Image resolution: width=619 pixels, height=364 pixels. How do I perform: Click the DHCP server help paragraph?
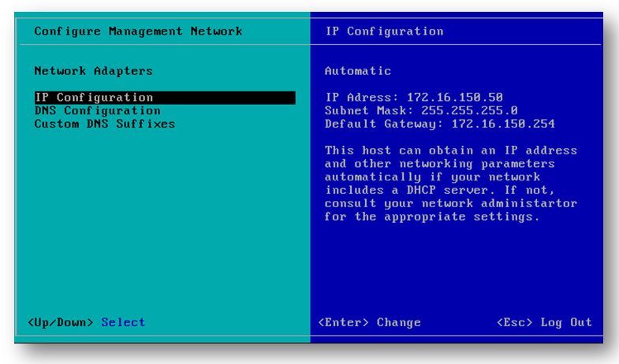click(x=451, y=184)
